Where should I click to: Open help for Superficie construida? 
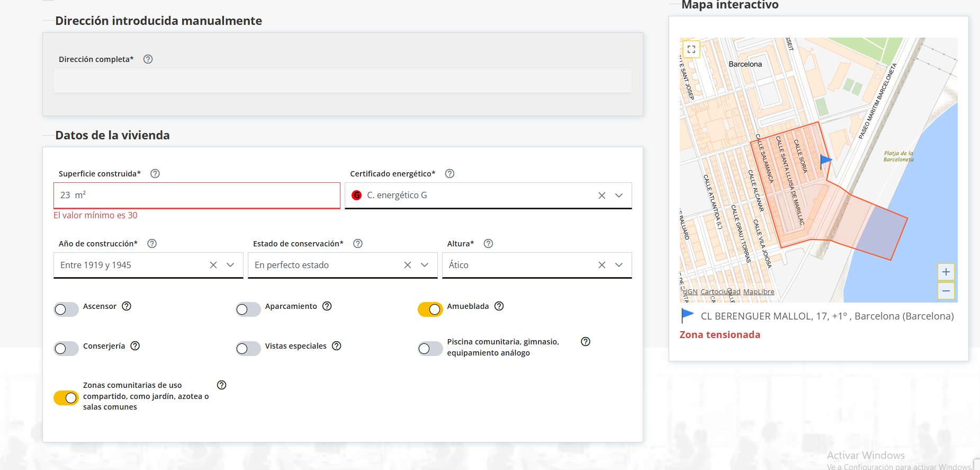pos(155,174)
